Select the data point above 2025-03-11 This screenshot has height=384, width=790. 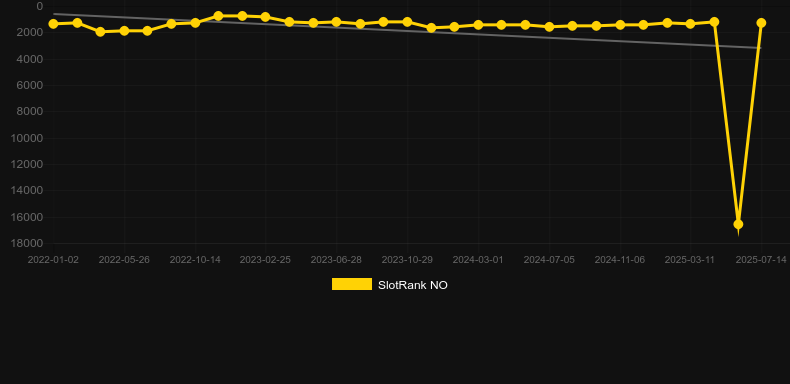pyautogui.click(x=690, y=24)
